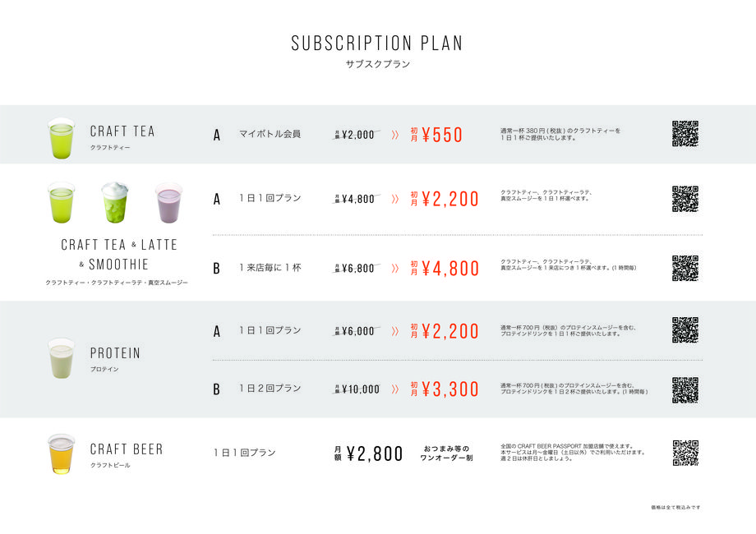Viewport: 756px width, 534px height.
Task: Click the CRAFT BEER label
Action: pyautogui.click(x=127, y=449)
